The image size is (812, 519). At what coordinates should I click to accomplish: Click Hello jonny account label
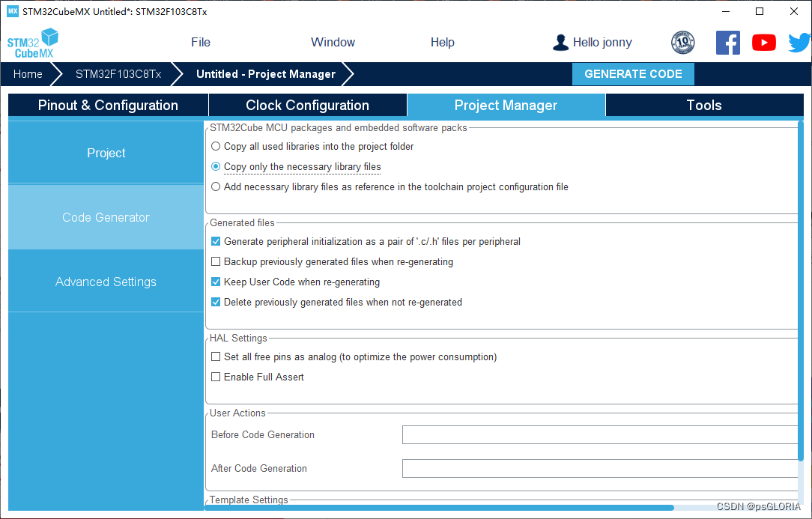tap(602, 43)
